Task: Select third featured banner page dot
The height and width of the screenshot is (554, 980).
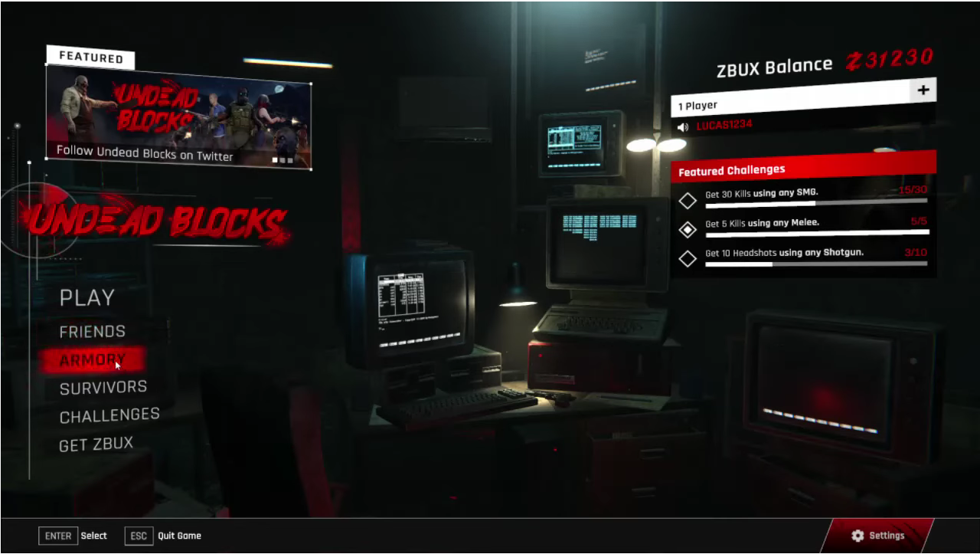Action: click(290, 160)
